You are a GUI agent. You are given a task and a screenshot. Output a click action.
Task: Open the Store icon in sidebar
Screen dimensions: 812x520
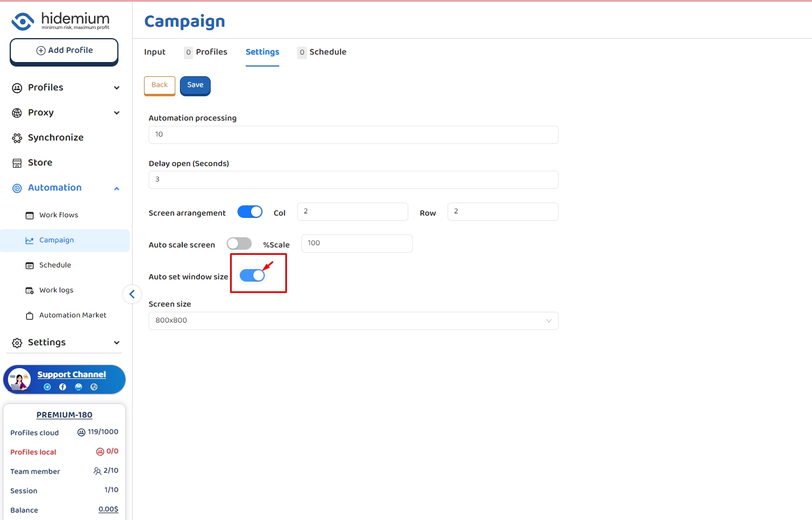(17, 163)
